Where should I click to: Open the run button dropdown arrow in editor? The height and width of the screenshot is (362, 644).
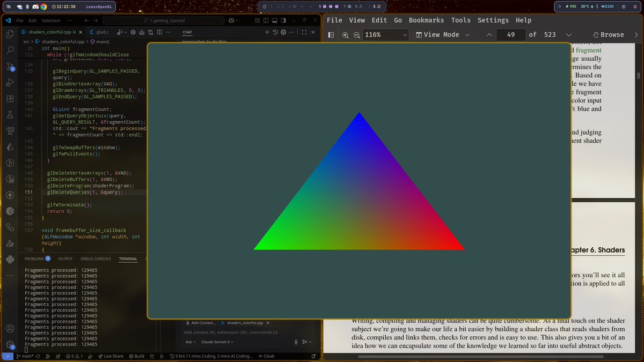(x=127, y=32)
